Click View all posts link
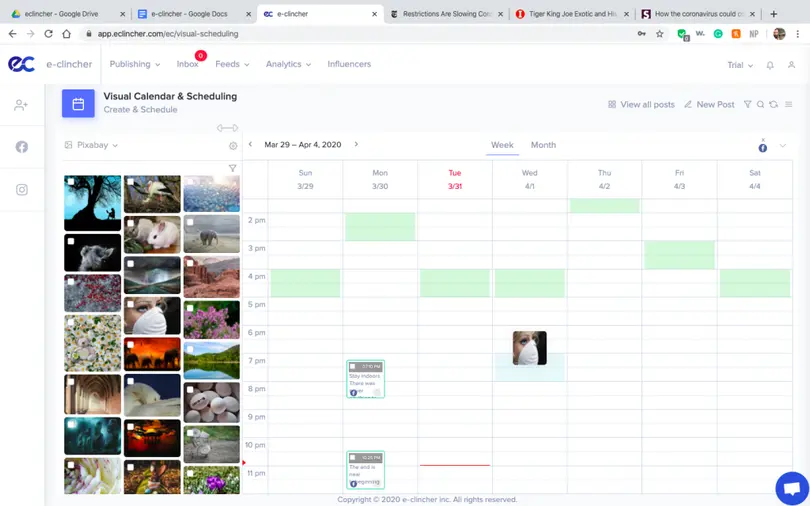This screenshot has width=810, height=506. [x=641, y=104]
